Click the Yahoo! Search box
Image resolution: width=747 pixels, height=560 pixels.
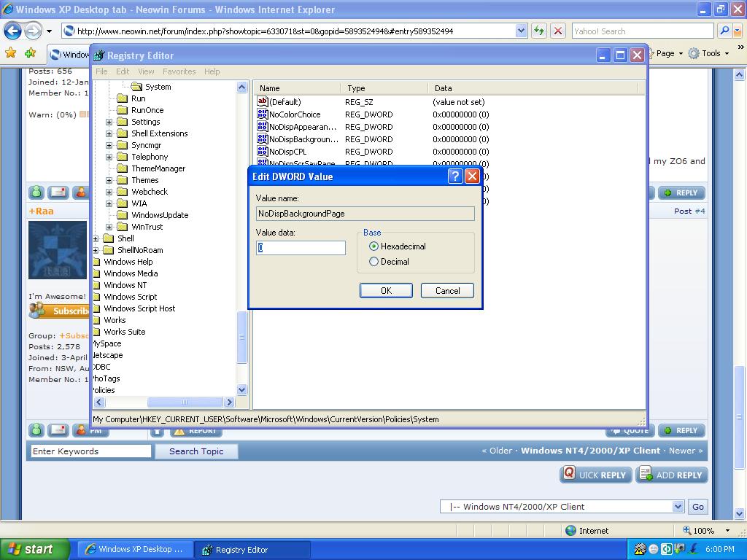[643, 31]
